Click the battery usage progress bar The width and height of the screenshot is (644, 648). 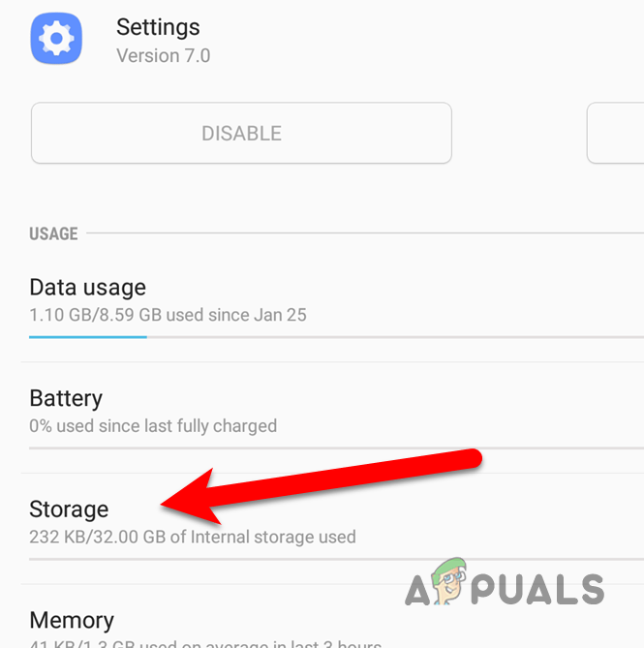(x=336, y=447)
